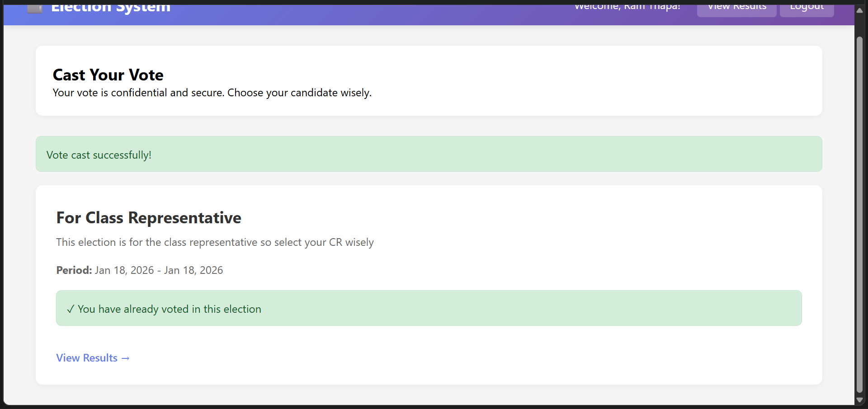Click 'Choose your candidate wisely' sentence
The width and height of the screenshot is (868, 409).
(x=299, y=93)
